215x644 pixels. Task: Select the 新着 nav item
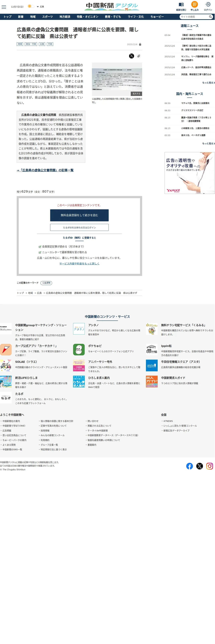(x=21, y=17)
